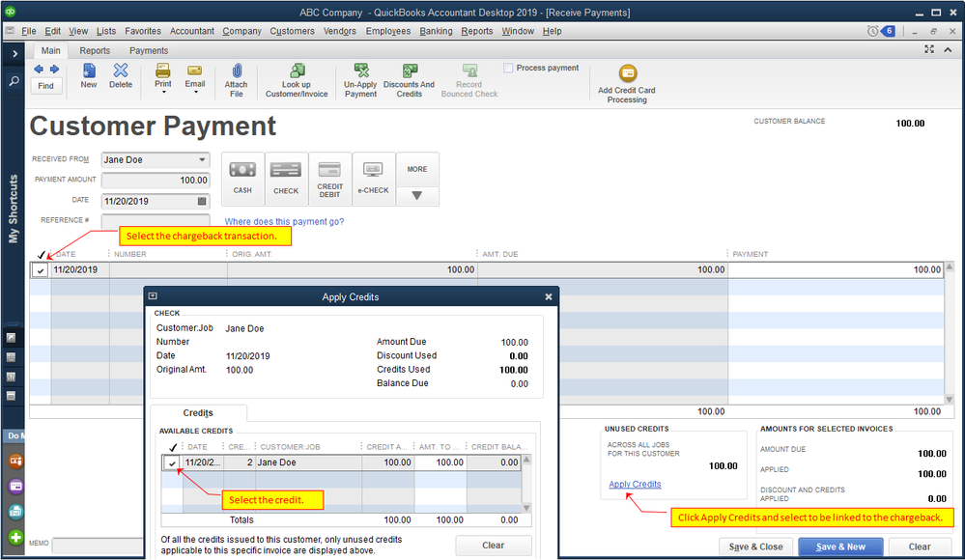Click the green plus icon in sidebar
The height and width of the screenshot is (560, 965).
15,537
